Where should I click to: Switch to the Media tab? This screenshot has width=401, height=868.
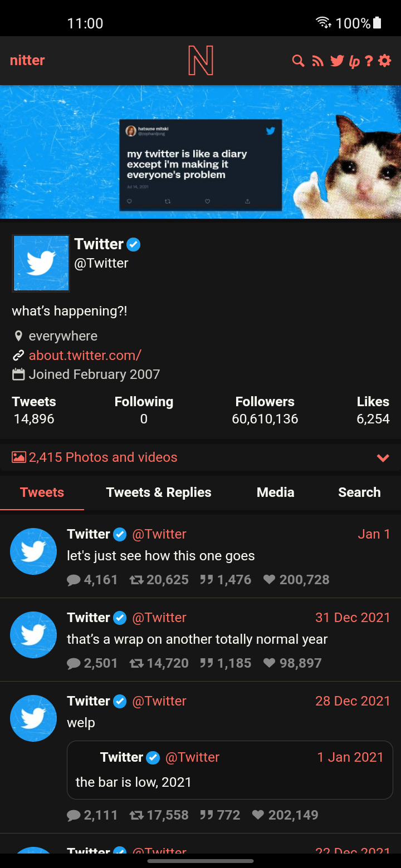coord(275,492)
